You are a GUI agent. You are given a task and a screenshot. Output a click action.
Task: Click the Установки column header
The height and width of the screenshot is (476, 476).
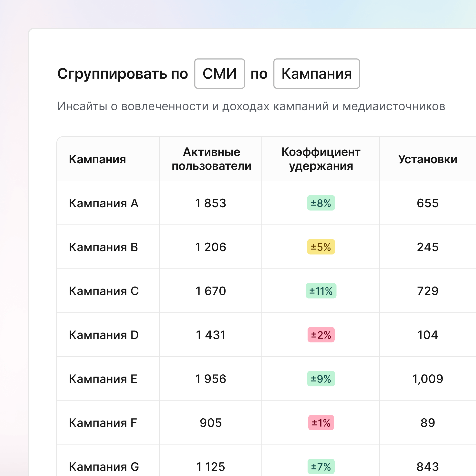(x=427, y=159)
